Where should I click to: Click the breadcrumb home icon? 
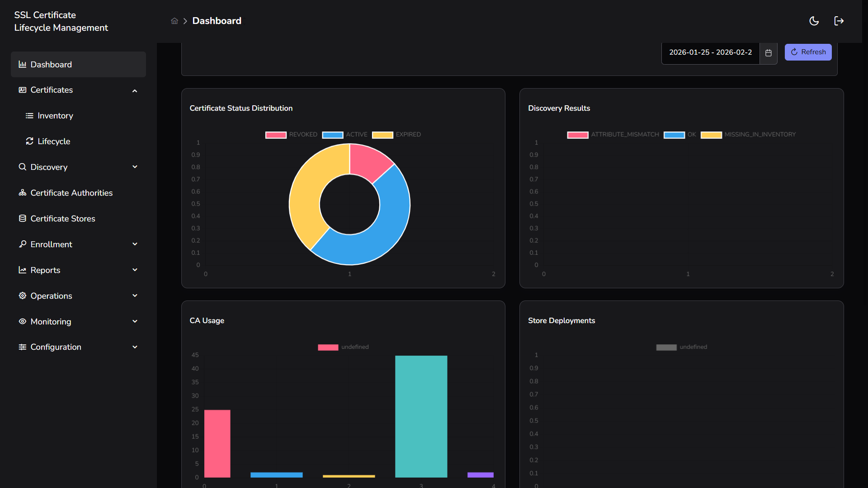(174, 21)
